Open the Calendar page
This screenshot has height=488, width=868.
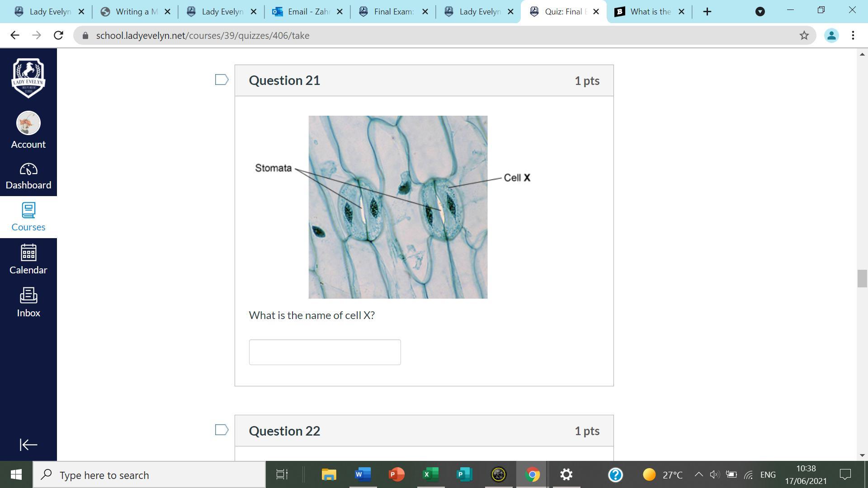click(x=28, y=259)
